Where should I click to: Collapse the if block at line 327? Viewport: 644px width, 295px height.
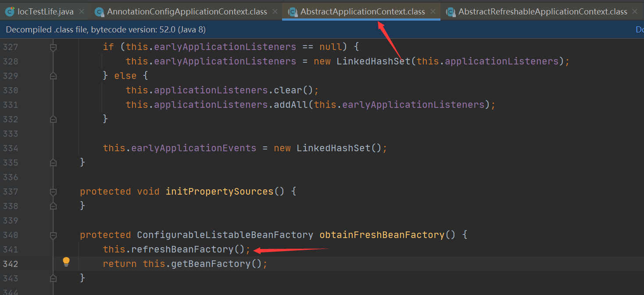53,47
